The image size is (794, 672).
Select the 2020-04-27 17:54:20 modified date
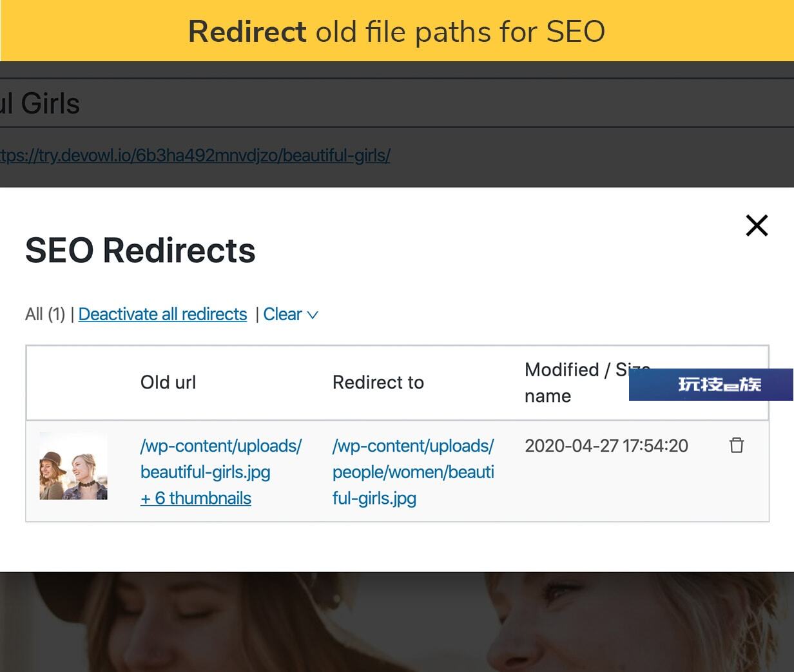606,446
